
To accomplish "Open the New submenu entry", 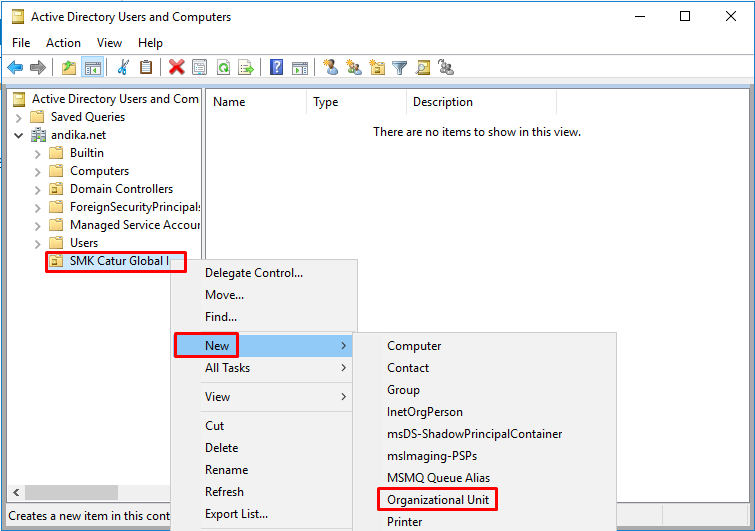I will coord(263,346).
